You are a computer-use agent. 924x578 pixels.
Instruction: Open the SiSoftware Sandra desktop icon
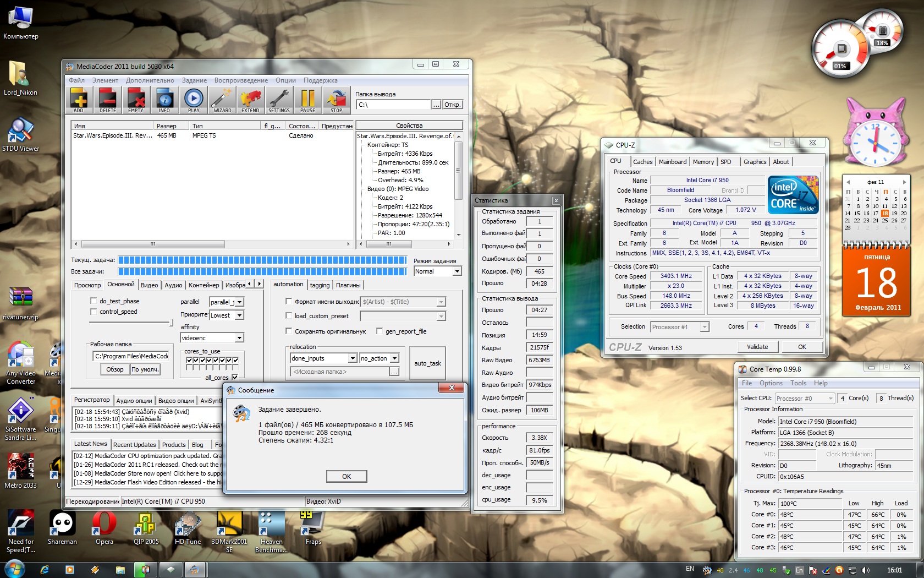(21, 419)
